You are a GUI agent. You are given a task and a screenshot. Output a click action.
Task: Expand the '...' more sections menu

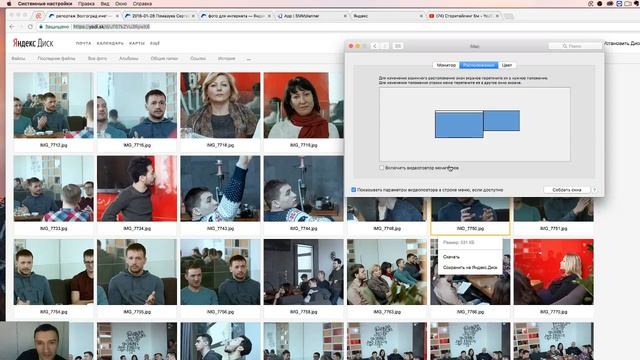249,59
